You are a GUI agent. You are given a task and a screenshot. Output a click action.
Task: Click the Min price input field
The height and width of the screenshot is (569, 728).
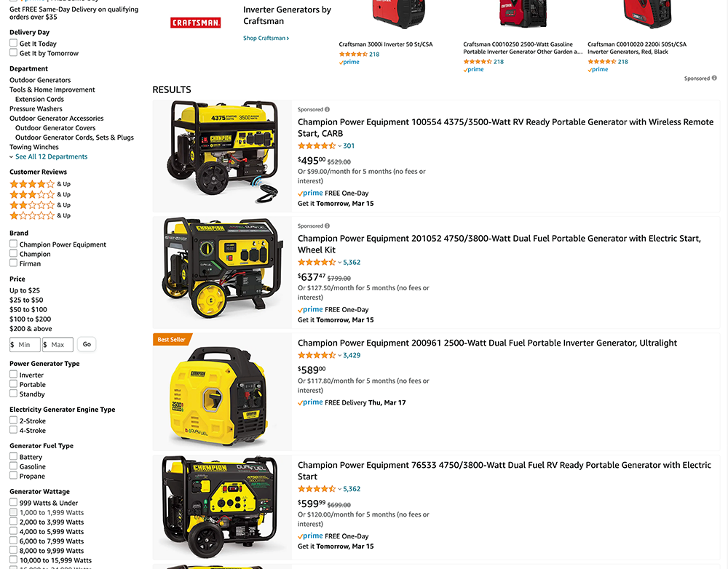[25, 344]
